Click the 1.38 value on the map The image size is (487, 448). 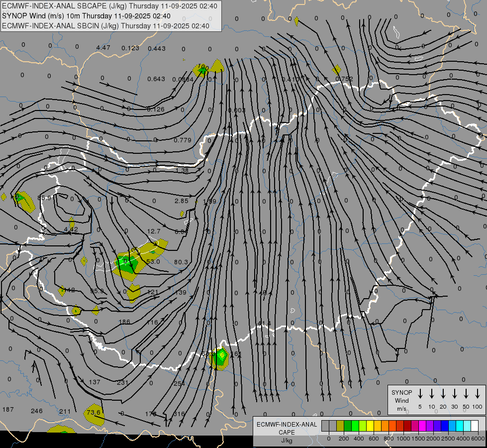tap(182, 171)
